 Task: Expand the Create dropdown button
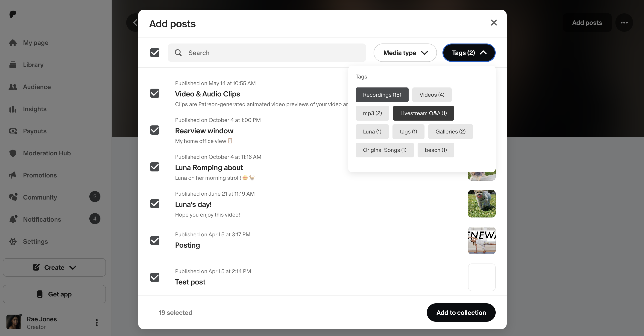coord(54,267)
